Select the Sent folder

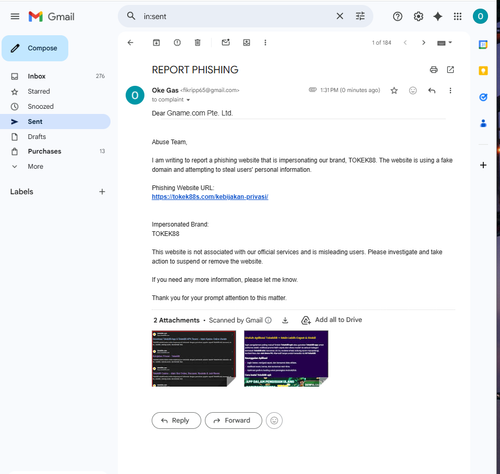(55, 122)
